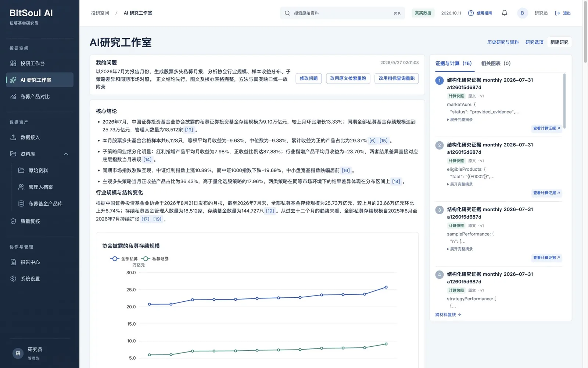Image resolution: width=588 pixels, height=368 pixels.
Task: Open 查看计算证据 for evidence 3
Action: point(546,258)
